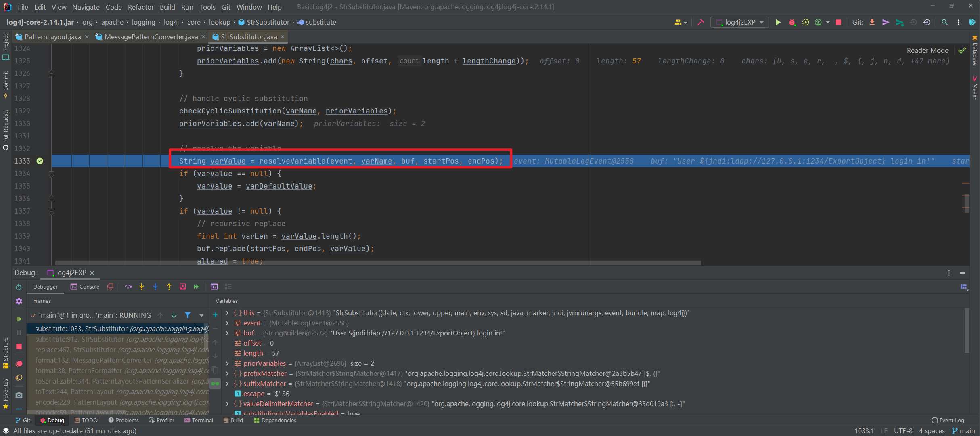Click the Step Into yellow arrow icon
This screenshot has height=436, width=980.
142,287
